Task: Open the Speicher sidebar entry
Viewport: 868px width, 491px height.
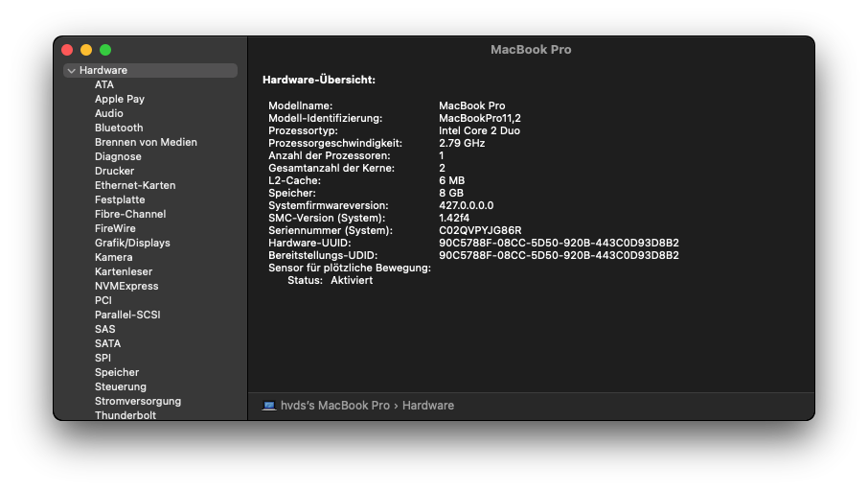Action: 117,373
